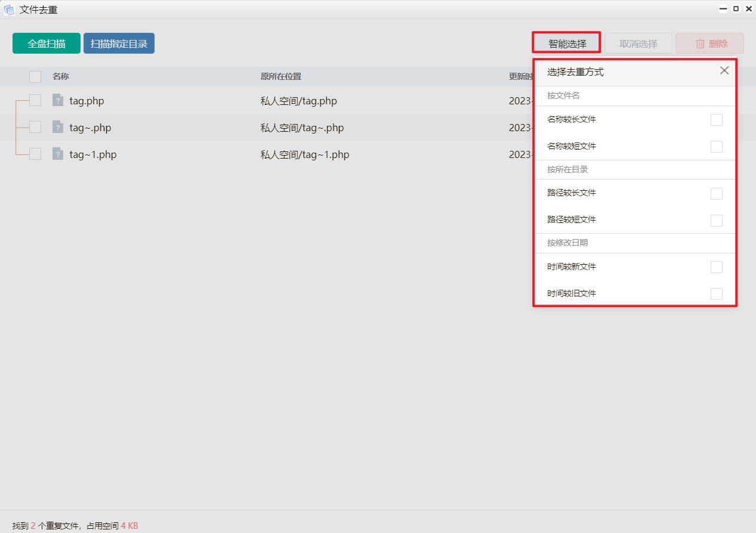The height and width of the screenshot is (533, 756).
Task: Click the file icon beside tag.php
Action: point(57,100)
